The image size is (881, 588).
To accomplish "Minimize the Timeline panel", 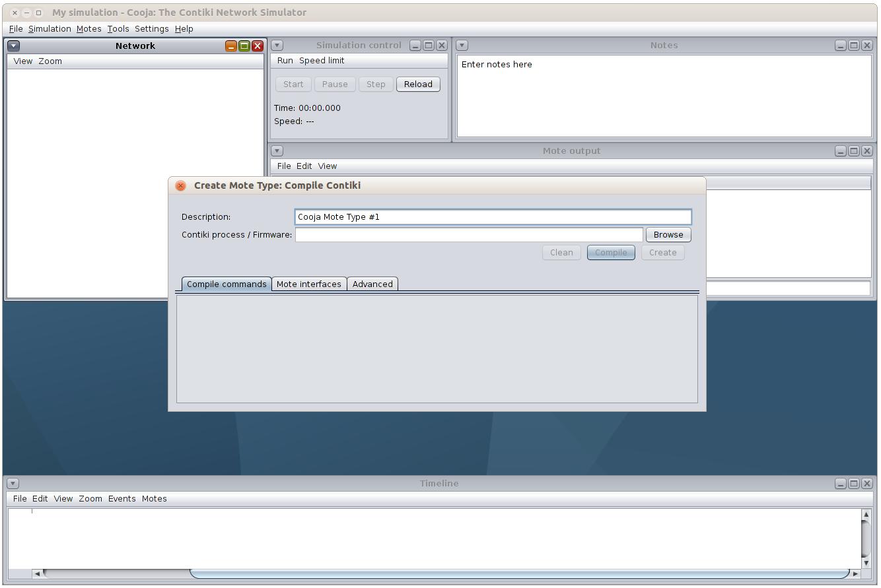I will 841,484.
